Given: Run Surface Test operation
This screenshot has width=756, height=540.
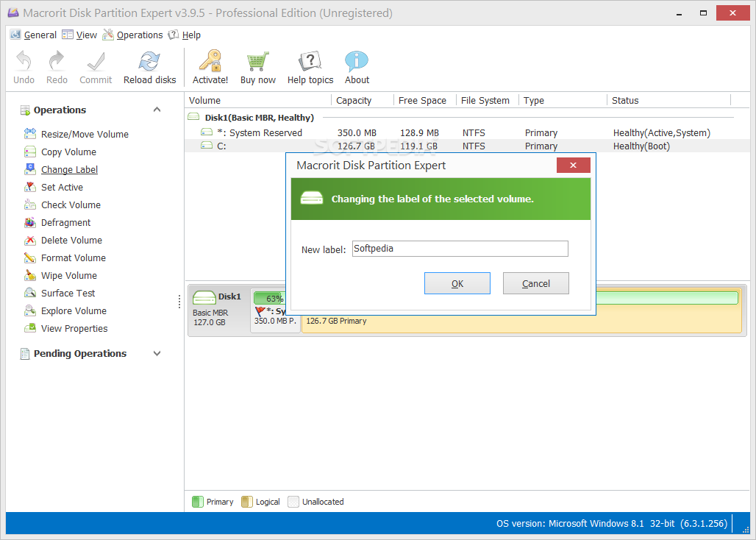Looking at the screenshot, I should coord(60,293).
